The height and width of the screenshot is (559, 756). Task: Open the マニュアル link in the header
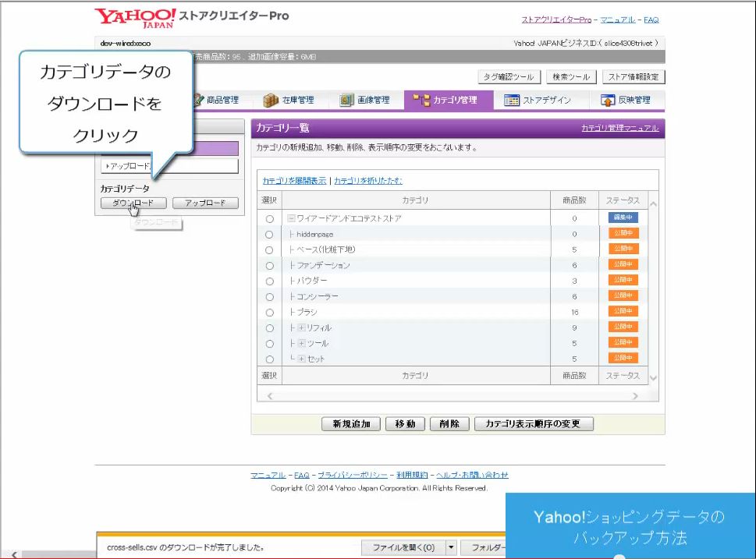(618, 19)
